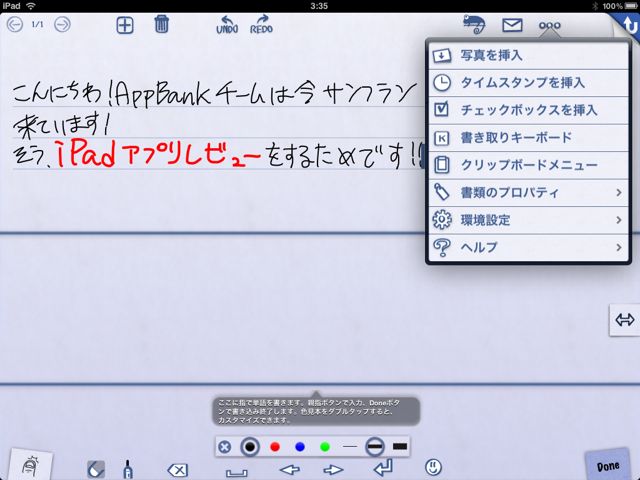Select the pen marker tool

pyautogui.click(x=128, y=469)
